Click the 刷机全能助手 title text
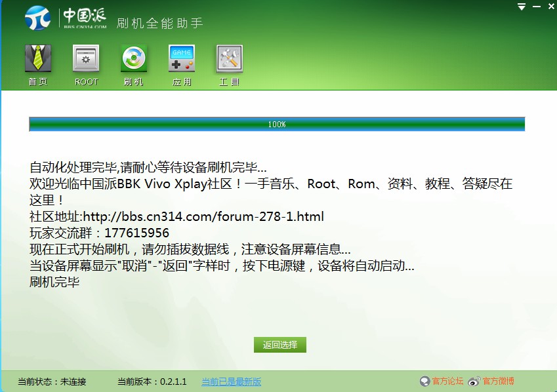 [159, 23]
